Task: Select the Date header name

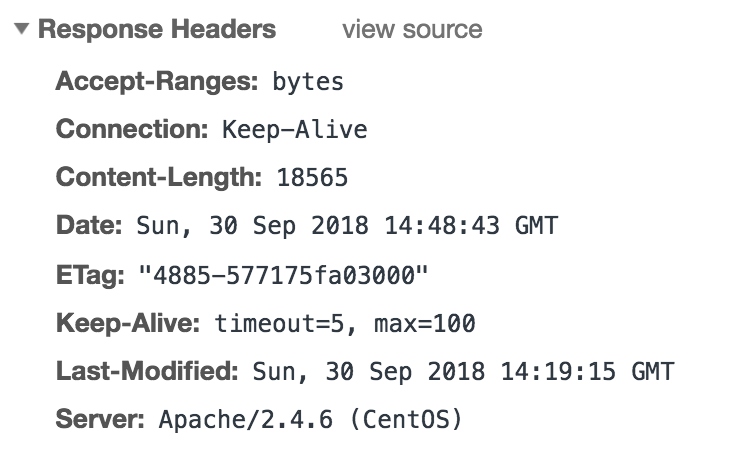Action: click(90, 226)
